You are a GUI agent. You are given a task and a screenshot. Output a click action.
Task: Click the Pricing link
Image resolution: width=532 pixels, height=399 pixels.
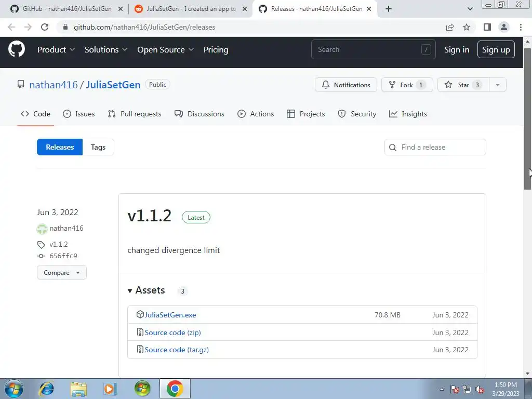(216, 49)
